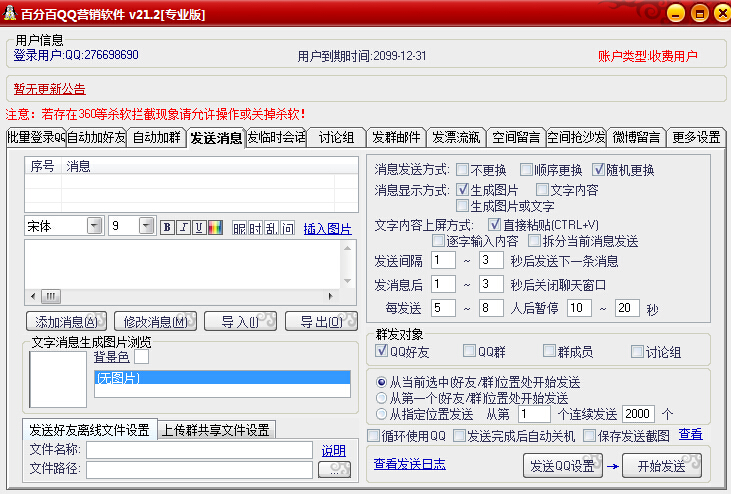Toggle italic text formatting button
The image size is (731, 494).
[183, 227]
